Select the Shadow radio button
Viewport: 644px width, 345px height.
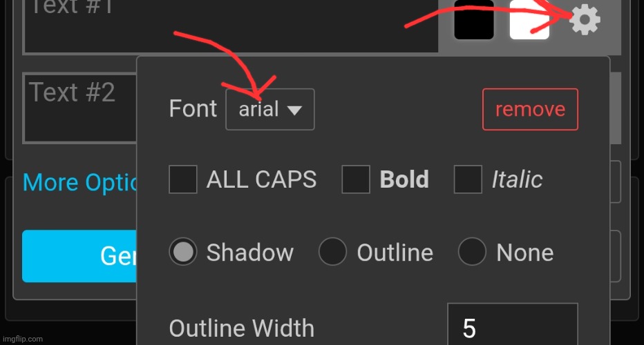(183, 251)
